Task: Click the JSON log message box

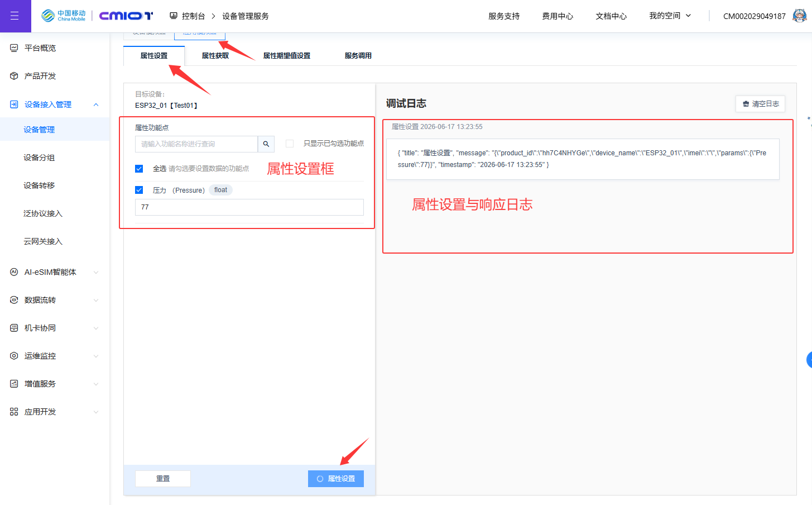Action: click(583, 159)
